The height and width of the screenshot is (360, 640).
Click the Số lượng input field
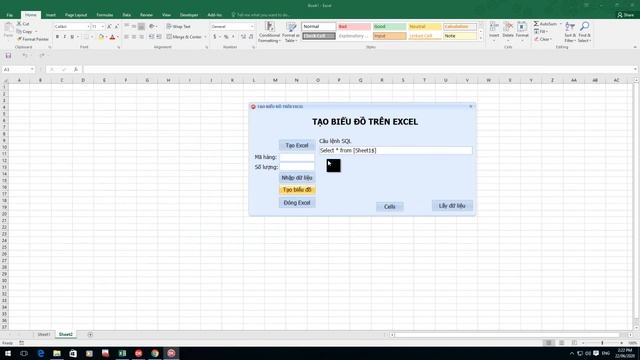297,167
